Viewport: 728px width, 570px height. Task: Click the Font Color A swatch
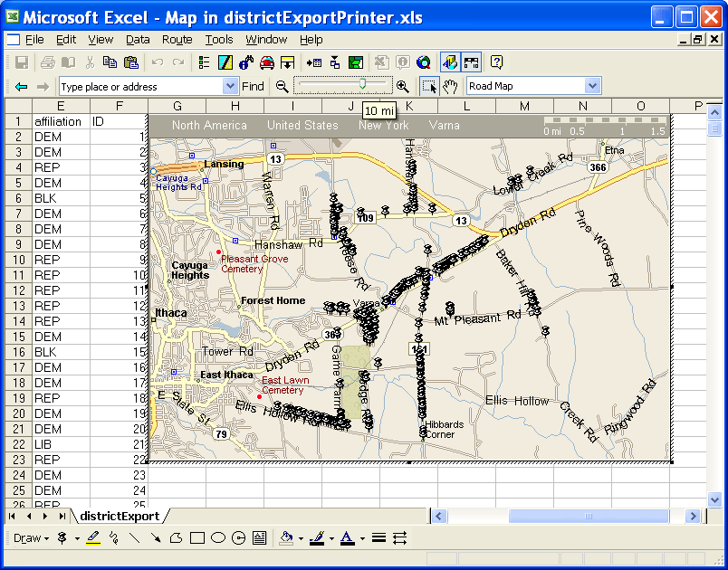[348, 538]
